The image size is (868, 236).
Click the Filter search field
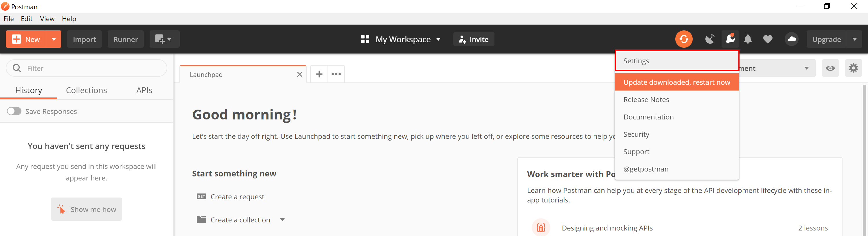[x=91, y=68]
